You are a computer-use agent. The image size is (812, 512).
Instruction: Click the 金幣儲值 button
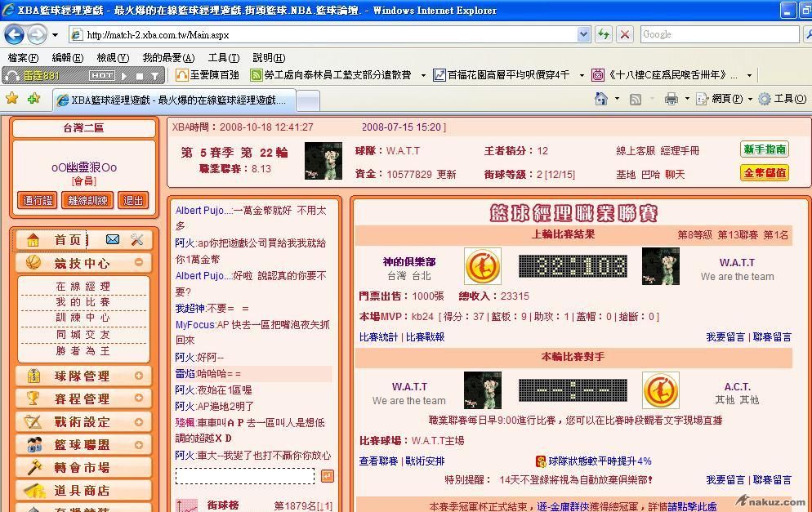(x=765, y=173)
